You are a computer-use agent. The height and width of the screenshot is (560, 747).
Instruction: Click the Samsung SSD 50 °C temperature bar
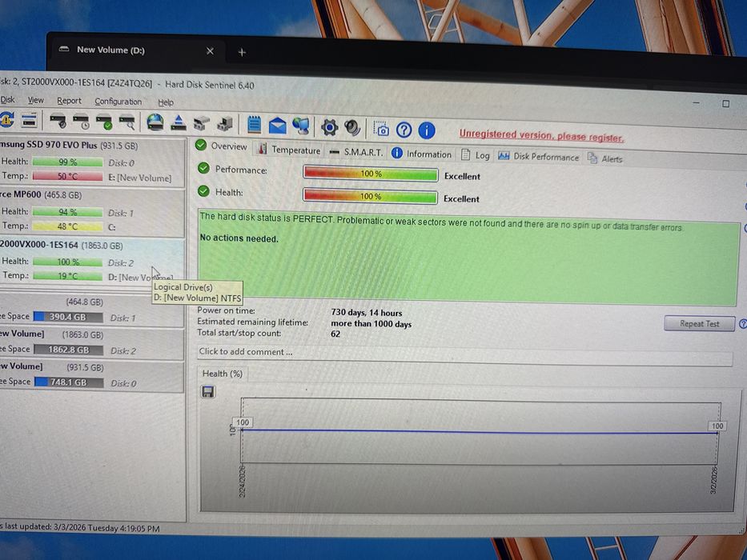pos(67,176)
